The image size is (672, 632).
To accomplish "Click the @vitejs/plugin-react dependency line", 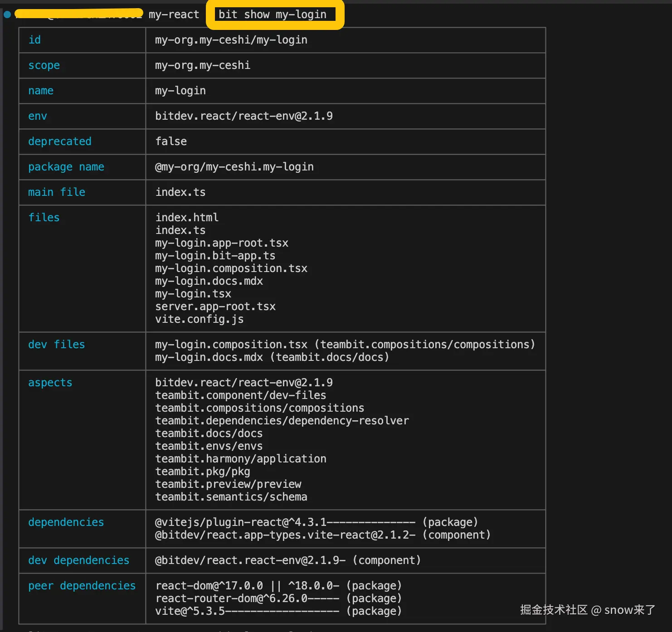I will click(x=316, y=522).
